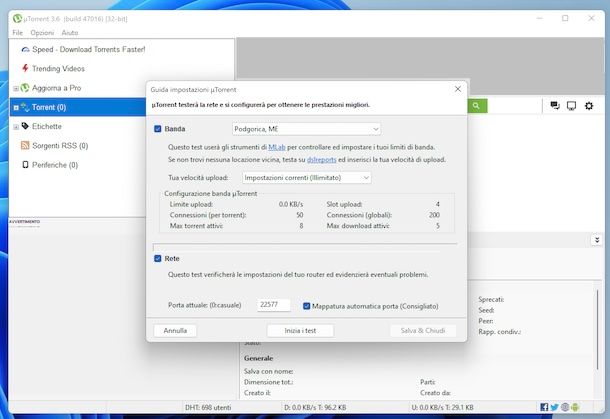Click the Connessioni (globali) 200 value
610x419 pixels.
point(434,215)
